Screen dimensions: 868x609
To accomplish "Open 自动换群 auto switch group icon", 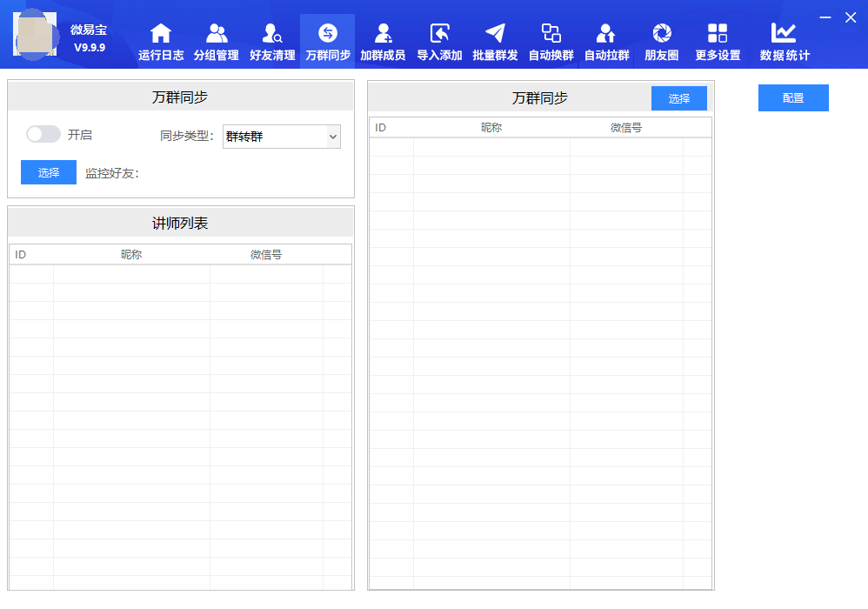I will click(x=551, y=34).
